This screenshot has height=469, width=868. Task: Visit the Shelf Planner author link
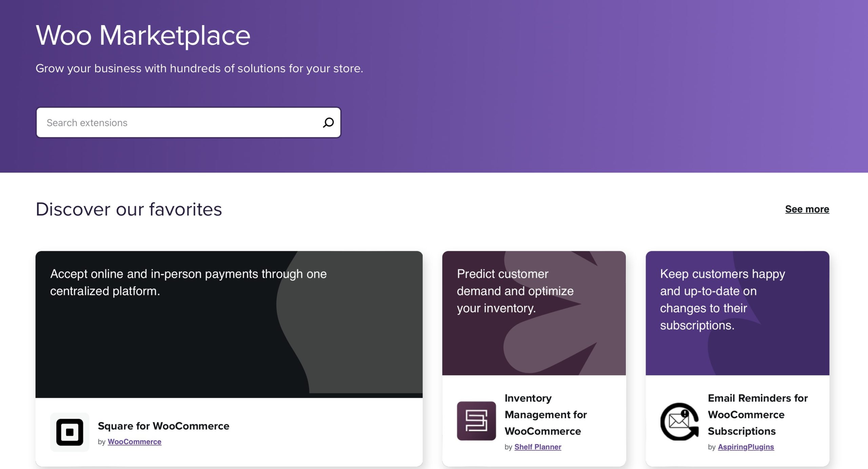coord(538,447)
